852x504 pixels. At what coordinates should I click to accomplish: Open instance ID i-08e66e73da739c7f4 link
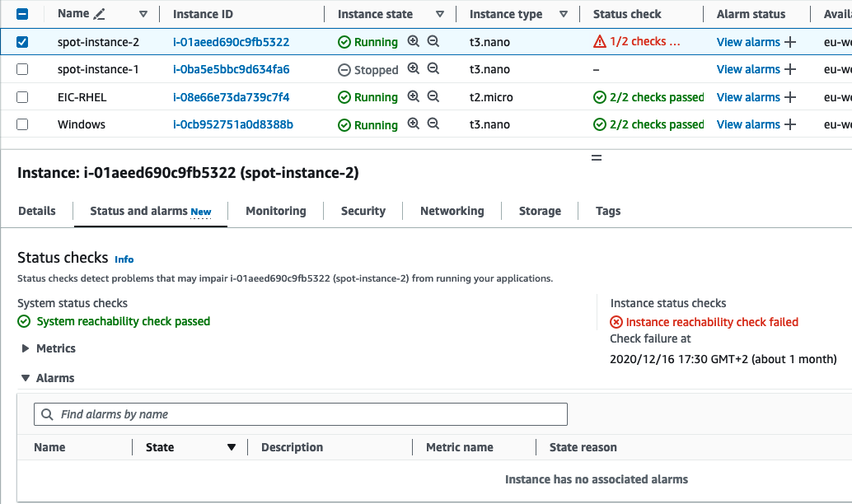pyautogui.click(x=231, y=97)
